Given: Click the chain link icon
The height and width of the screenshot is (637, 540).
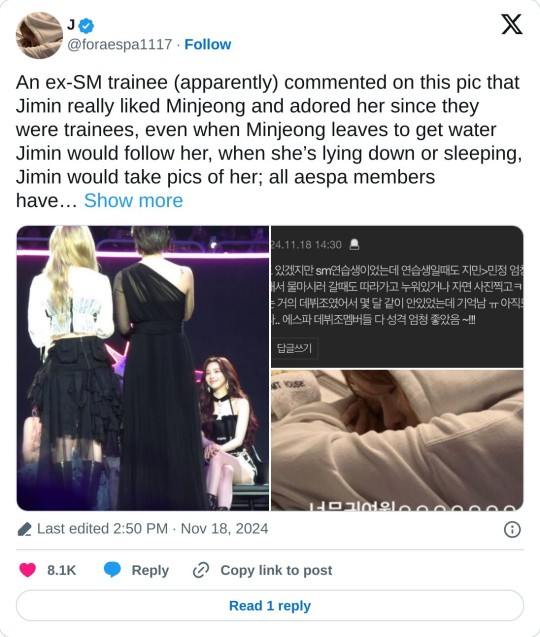Looking at the screenshot, I should tap(201, 570).
